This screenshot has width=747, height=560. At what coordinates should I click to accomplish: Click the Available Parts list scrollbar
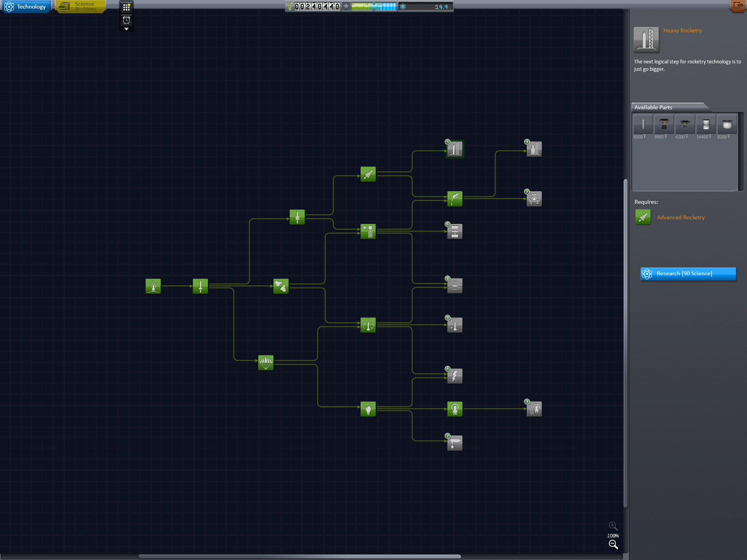[x=741, y=152]
